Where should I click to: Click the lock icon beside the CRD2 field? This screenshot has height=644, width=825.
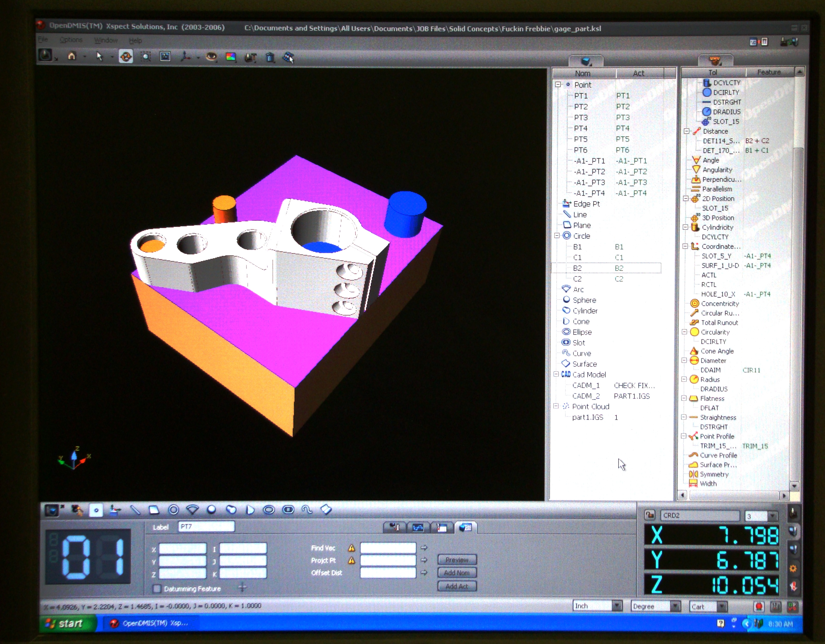click(650, 515)
